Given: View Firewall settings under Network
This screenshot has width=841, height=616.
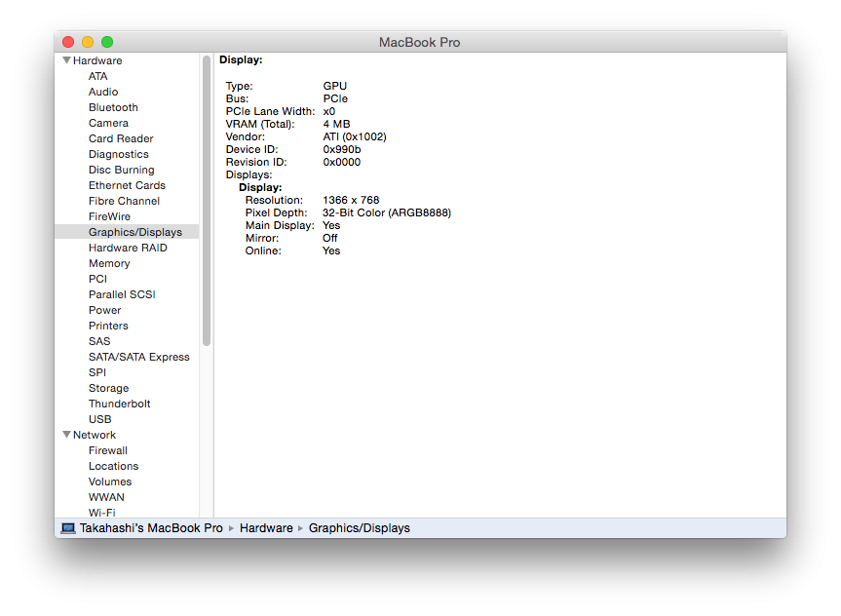Looking at the screenshot, I should pyautogui.click(x=107, y=450).
